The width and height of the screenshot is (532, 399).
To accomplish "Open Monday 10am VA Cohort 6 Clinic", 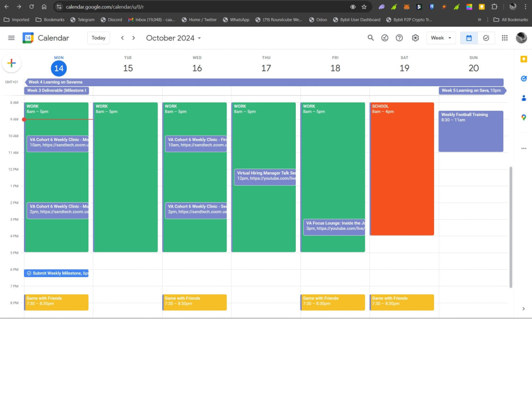I will pos(57,144).
